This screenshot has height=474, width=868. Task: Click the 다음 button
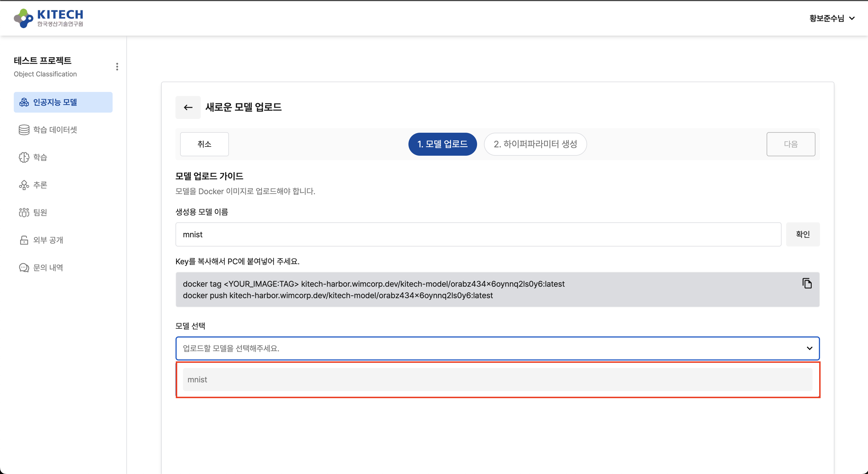click(791, 144)
